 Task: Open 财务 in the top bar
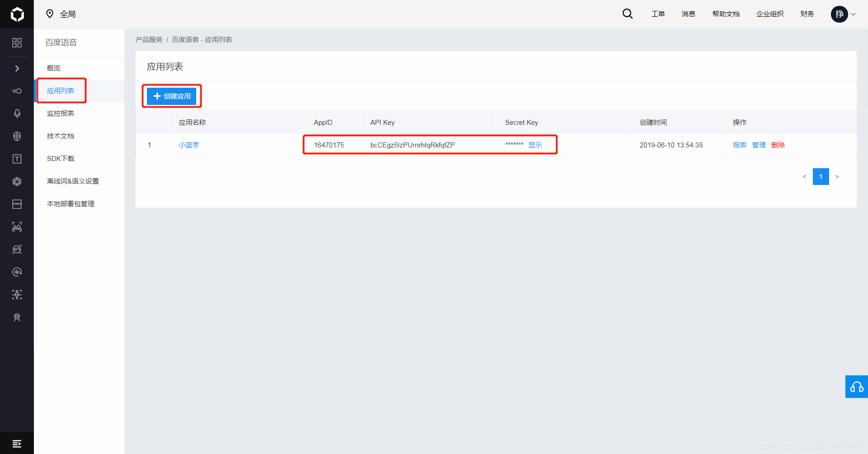tap(807, 14)
